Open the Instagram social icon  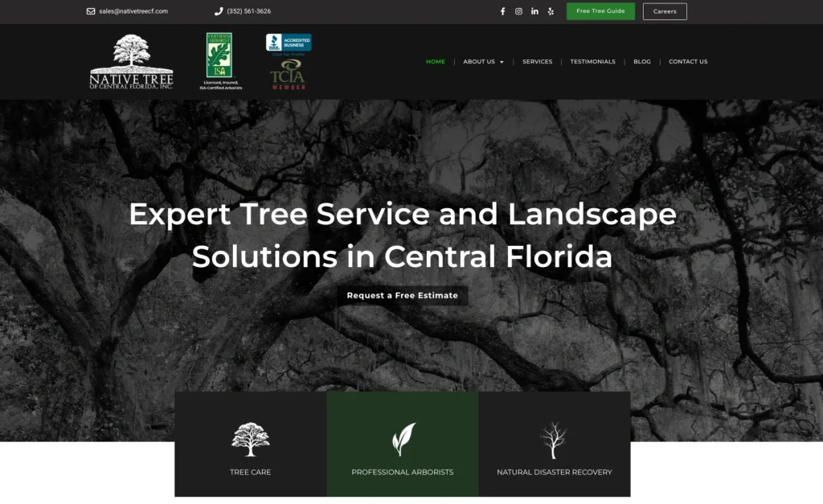pyautogui.click(x=518, y=11)
